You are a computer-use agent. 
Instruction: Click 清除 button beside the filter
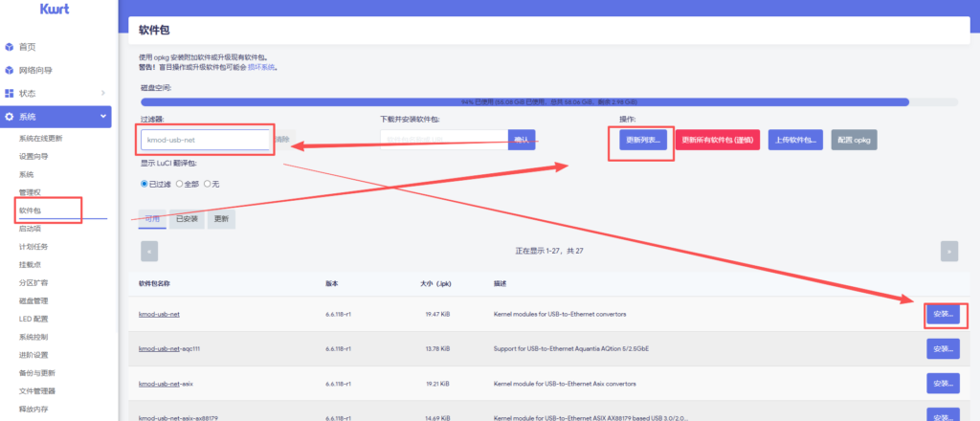[x=282, y=140]
